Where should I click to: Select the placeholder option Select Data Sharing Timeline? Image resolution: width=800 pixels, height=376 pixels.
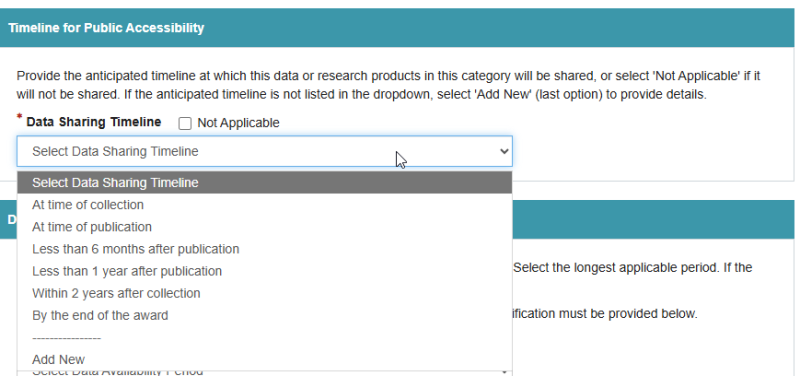point(264,183)
